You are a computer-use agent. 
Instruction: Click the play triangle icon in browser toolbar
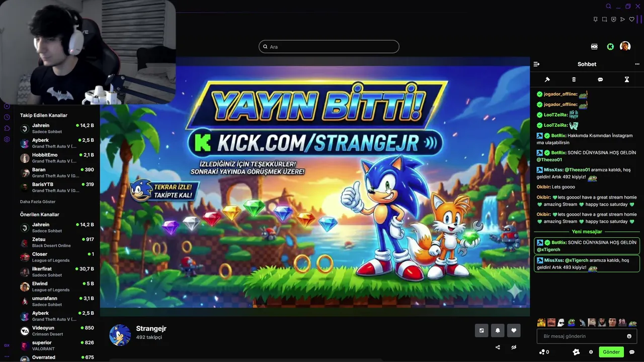(622, 19)
